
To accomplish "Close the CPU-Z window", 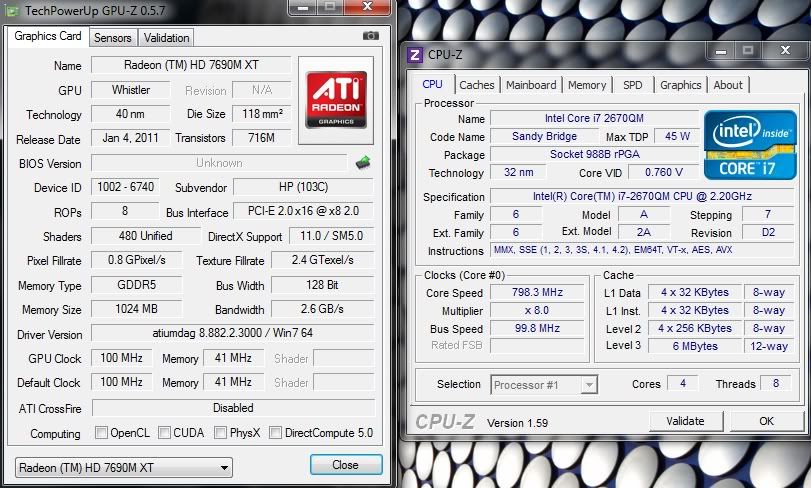I will click(785, 50).
